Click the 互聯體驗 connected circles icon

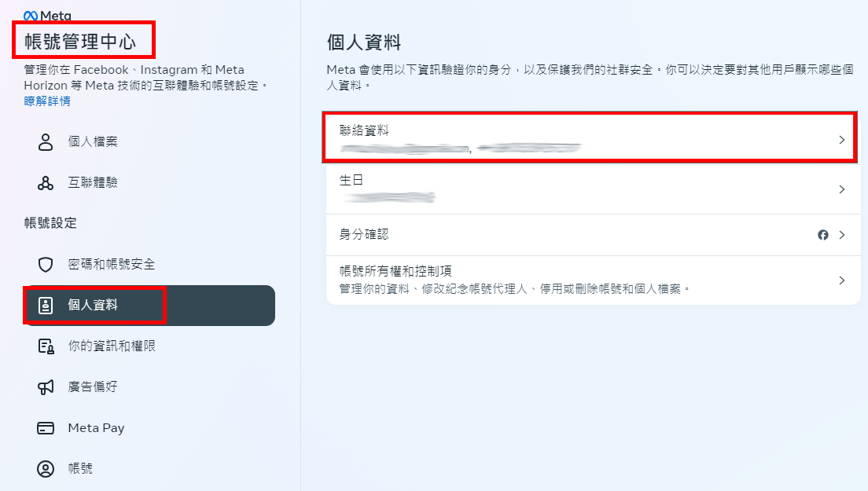coord(46,182)
